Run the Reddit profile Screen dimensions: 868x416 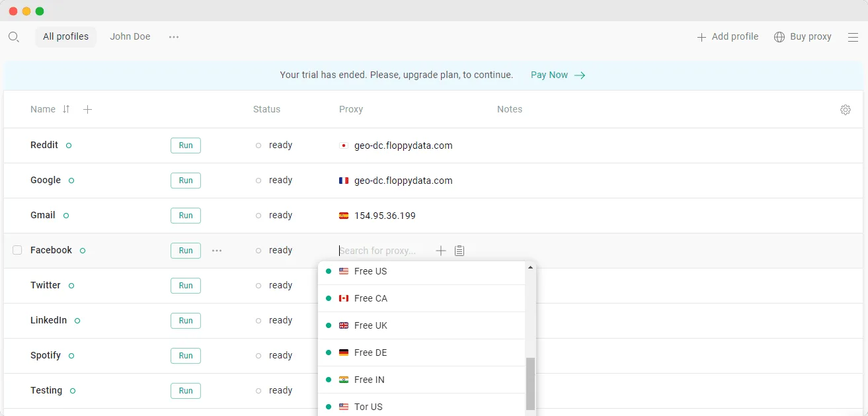tap(186, 146)
